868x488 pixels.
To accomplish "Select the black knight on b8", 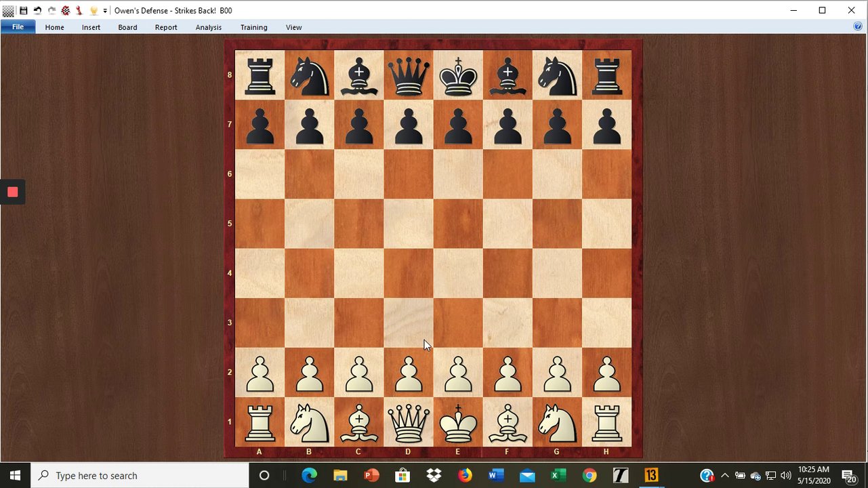I will [x=310, y=75].
